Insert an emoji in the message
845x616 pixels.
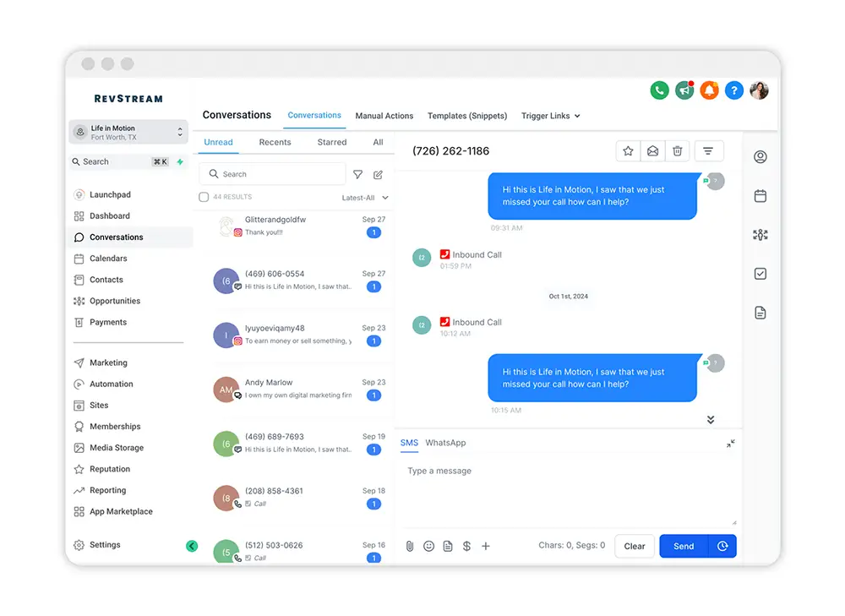428,546
